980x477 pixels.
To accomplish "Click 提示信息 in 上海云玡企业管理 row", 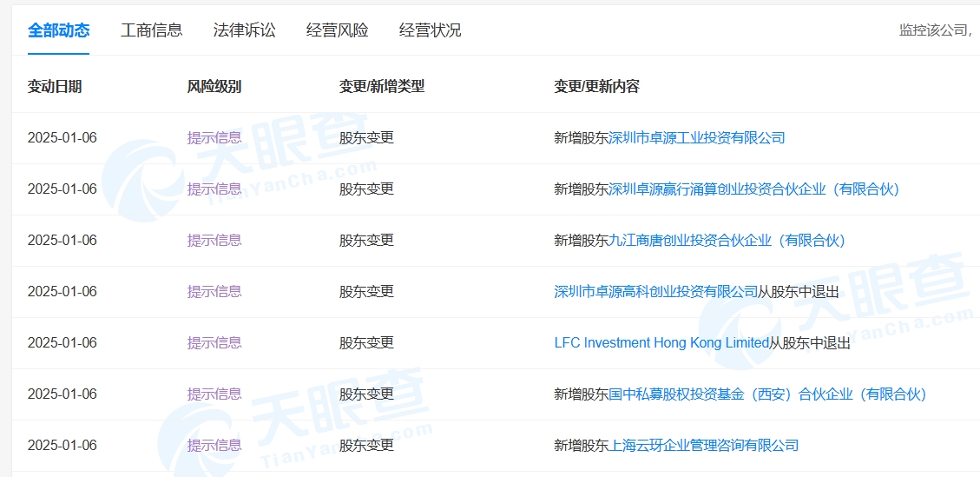I will click(x=214, y=446).
